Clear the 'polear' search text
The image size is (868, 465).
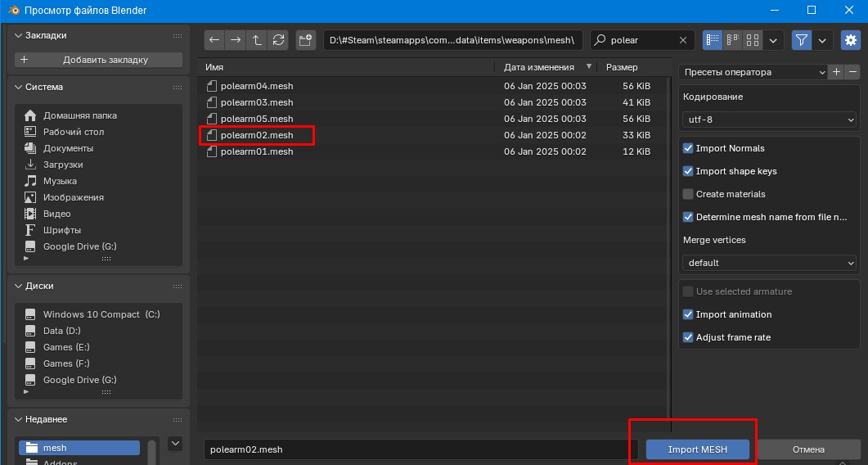[x=682, y=40]
